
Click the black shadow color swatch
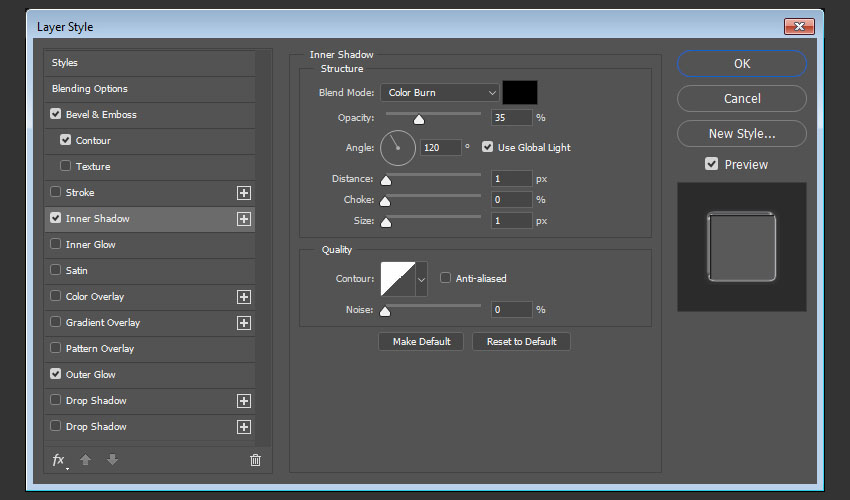(x=520, y=93)
